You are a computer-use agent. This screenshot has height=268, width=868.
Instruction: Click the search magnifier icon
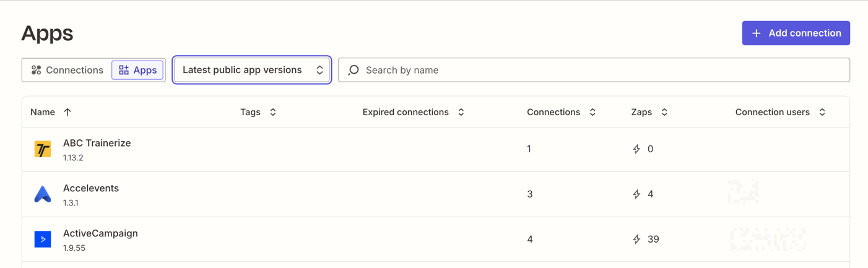pyautogui.click(x=354, y=70)
